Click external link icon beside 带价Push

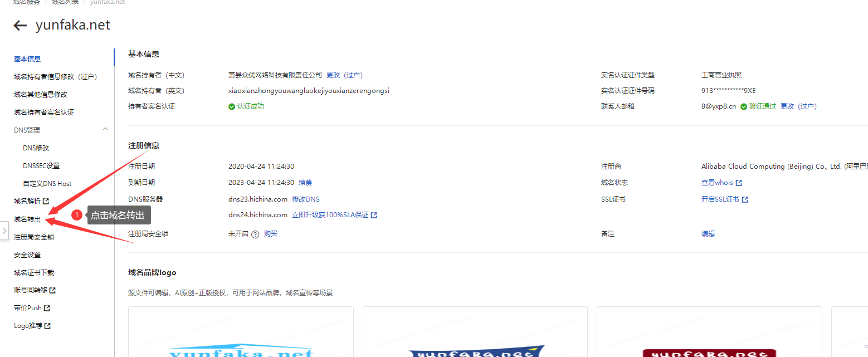coord(47,309)
